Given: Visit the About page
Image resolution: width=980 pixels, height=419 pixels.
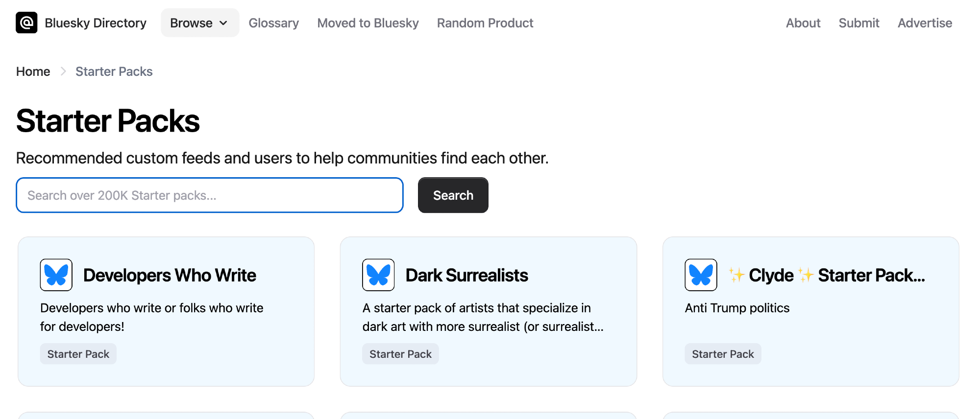Looking at the screenshot, I should point(803,23).
